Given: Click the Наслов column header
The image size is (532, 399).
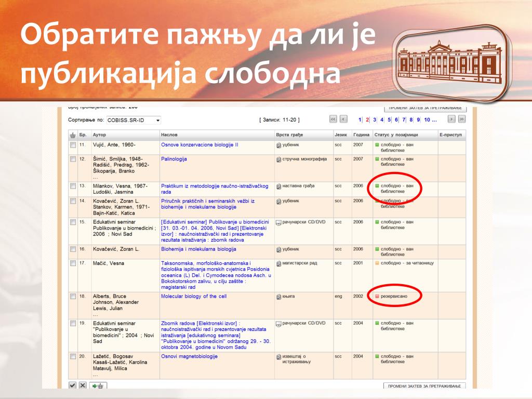Looking at the screenshot, I should pos(169,135).
